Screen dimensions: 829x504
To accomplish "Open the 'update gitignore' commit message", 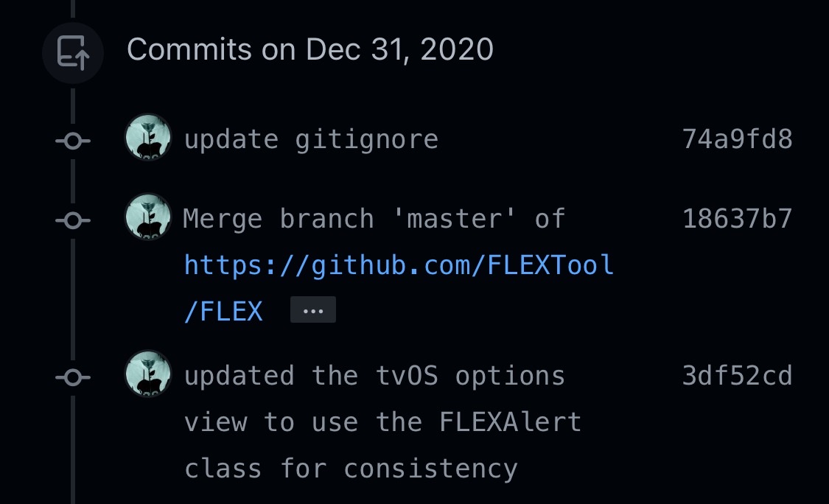I will tap(309, 139).
